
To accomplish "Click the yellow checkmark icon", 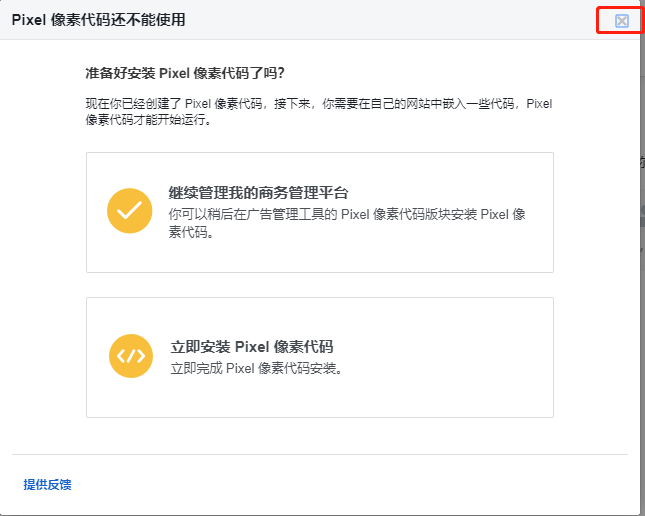I will click(130, 211).
